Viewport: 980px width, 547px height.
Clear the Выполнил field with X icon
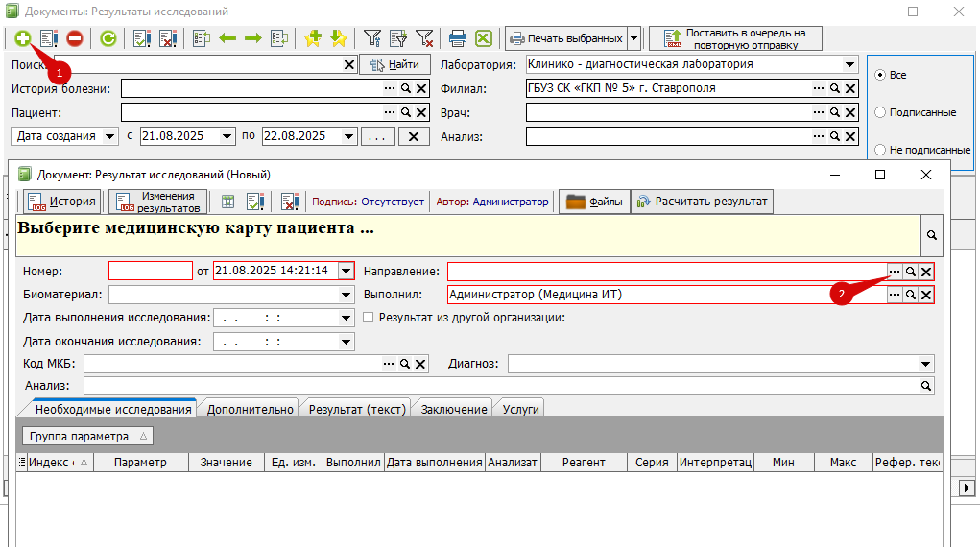pyautogui.click(x=926, y=295)
